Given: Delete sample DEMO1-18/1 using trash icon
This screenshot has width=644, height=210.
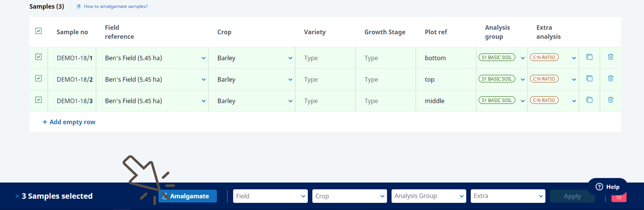Looking at the screenshot, I should pos(610,57).
